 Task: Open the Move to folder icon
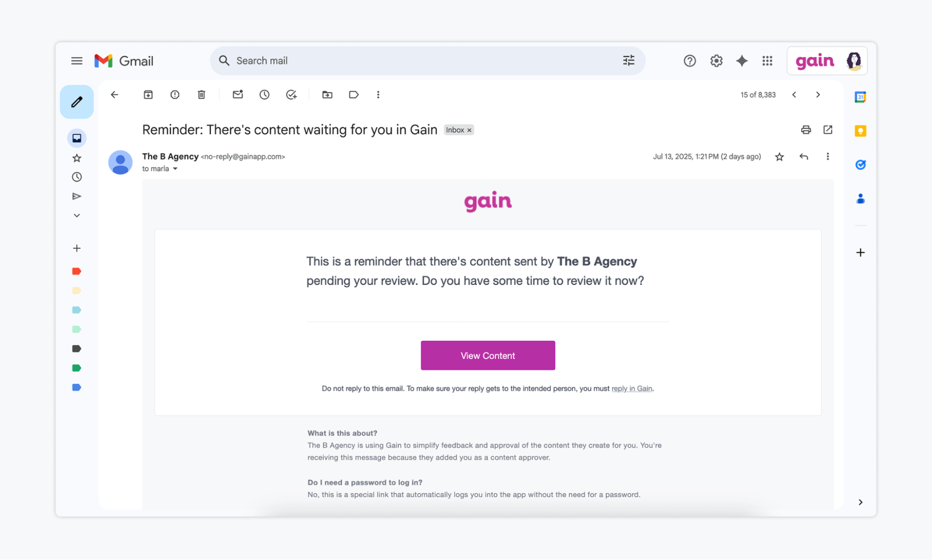tap(327, 95)
